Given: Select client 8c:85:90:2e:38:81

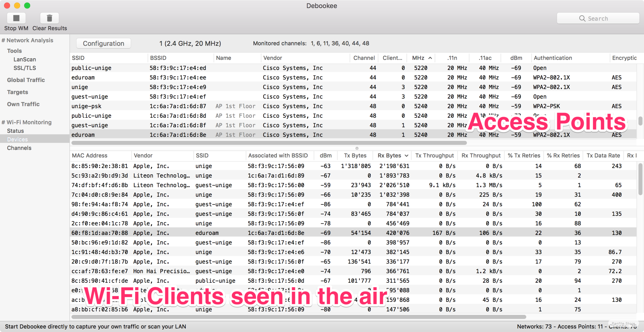Looking at the screenshot, I should pos(353,166).
